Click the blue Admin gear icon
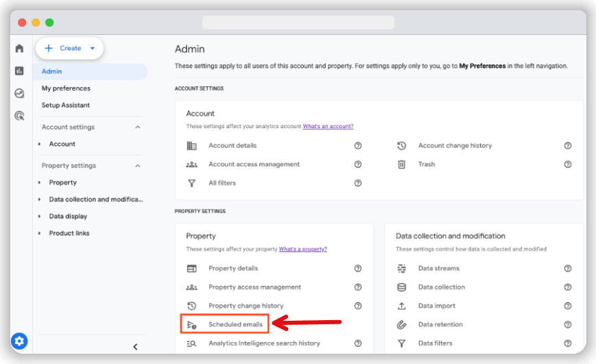 (x=19, y=341)
